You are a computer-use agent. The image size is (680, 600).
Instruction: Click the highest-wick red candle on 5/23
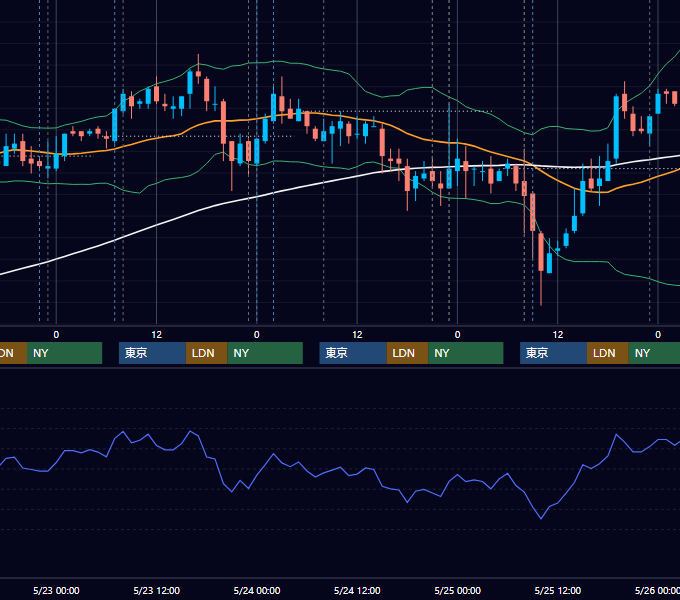click(198, 74)
